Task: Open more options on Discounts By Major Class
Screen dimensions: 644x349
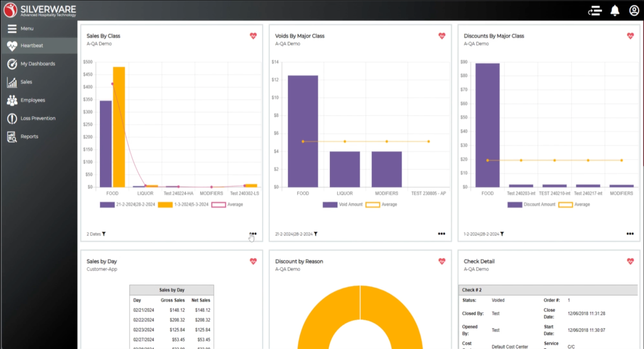Action: [630, 234]
